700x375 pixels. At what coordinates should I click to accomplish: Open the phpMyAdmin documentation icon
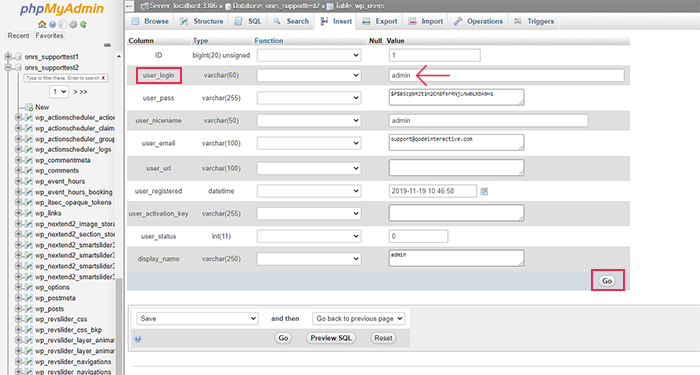coord(62,24)
